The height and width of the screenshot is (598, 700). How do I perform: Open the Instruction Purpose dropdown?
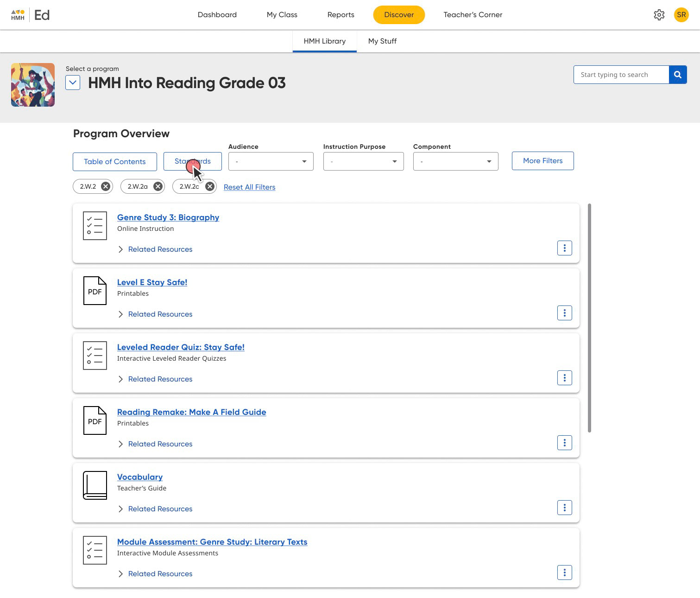pyautogui.click(x=364, y=161)
